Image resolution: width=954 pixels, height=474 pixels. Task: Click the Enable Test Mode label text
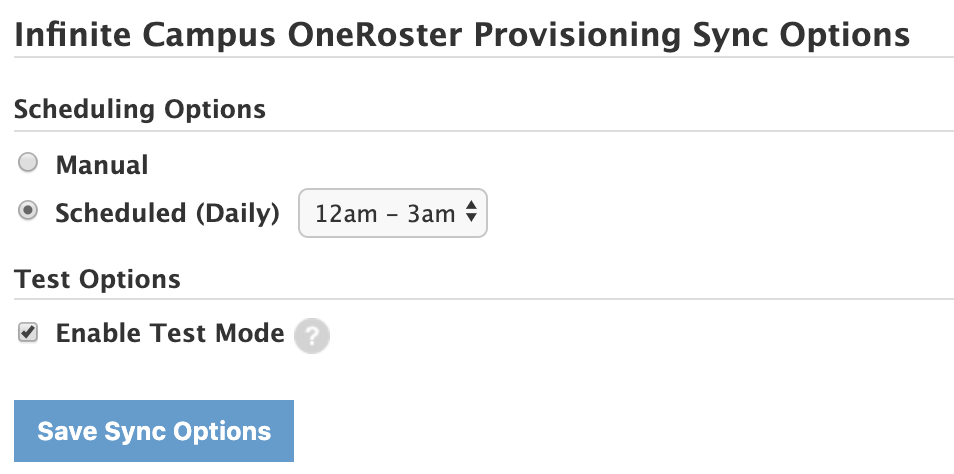tap(170, 334)
